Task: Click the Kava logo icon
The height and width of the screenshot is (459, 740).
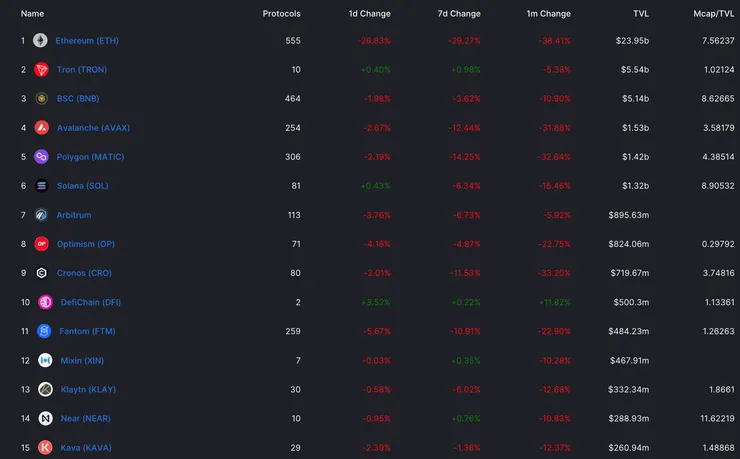Action: point(45,447)
